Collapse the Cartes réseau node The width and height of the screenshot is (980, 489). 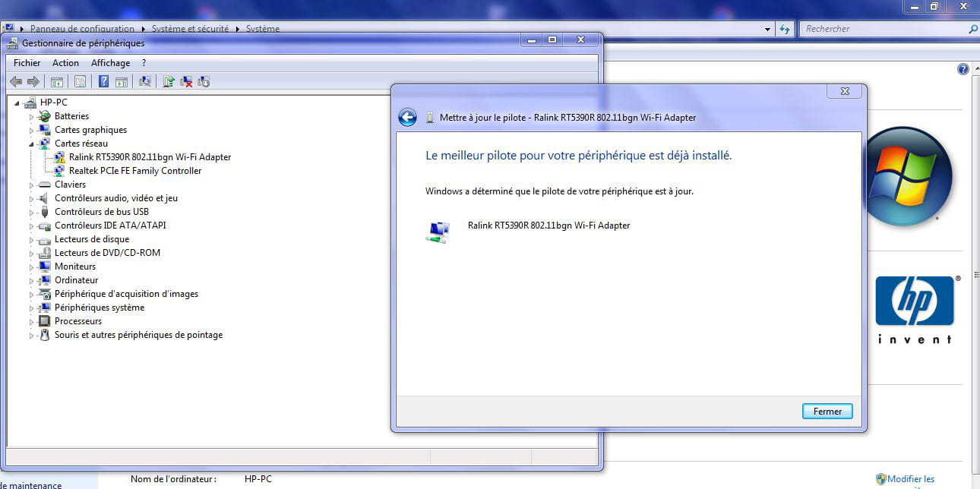click(x=31, y=144)
